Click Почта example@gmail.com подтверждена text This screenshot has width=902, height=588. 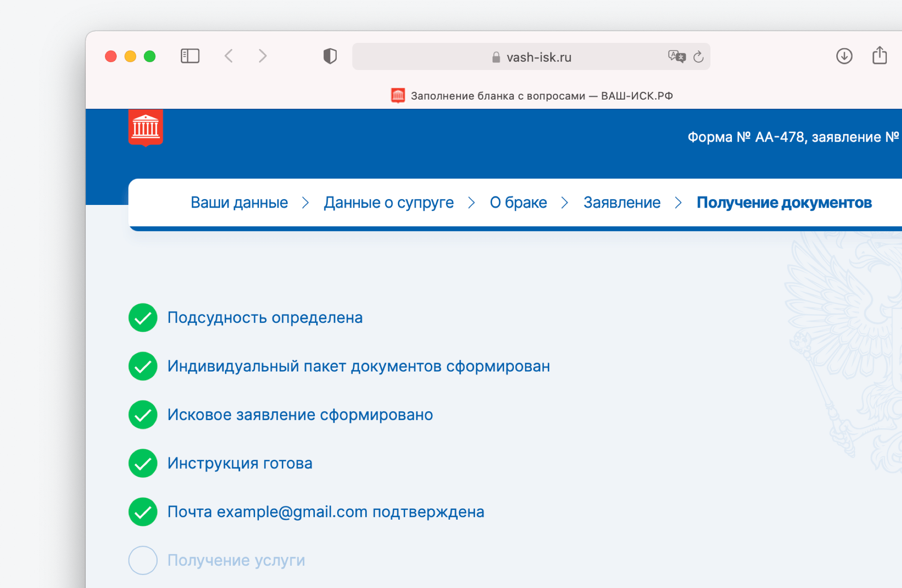click(x=326, y=512)
